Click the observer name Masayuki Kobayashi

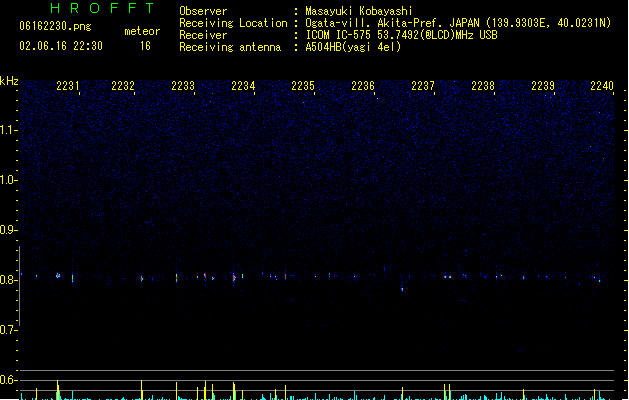click(x=359, y=11)
